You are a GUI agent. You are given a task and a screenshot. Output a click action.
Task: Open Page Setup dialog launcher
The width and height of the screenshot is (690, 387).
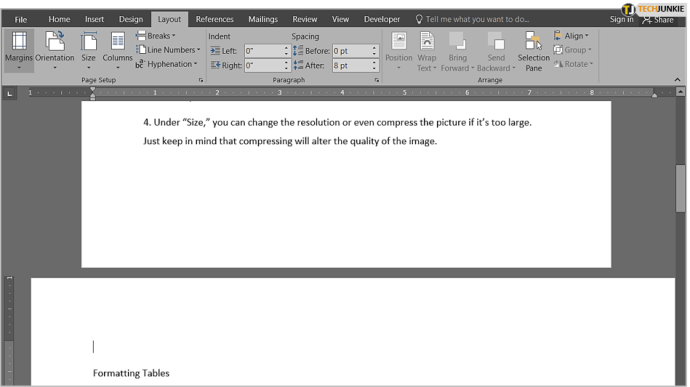coord(201,80)
